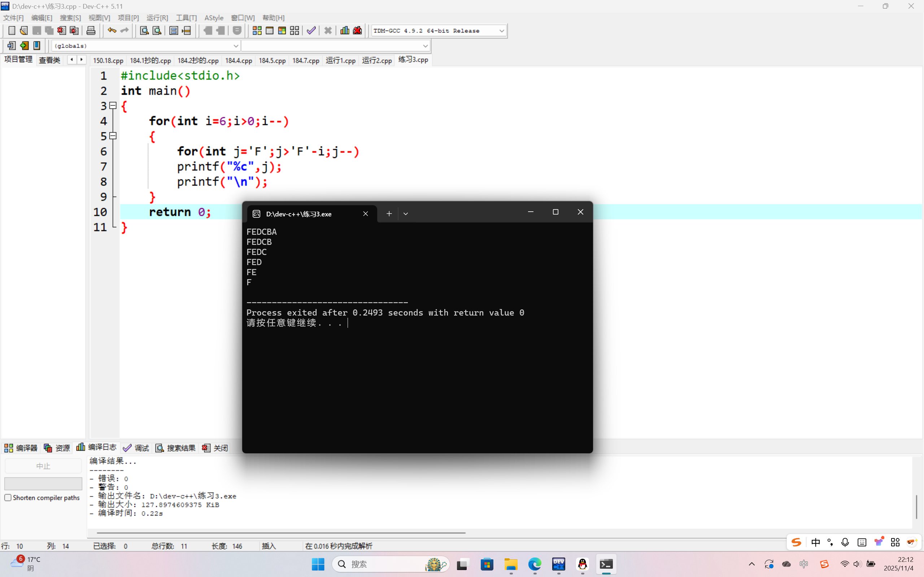Click the compile log horizontal scrollbar
This screenshot has width=924, height=577.
pyautogui.click(x=281, y=532)
